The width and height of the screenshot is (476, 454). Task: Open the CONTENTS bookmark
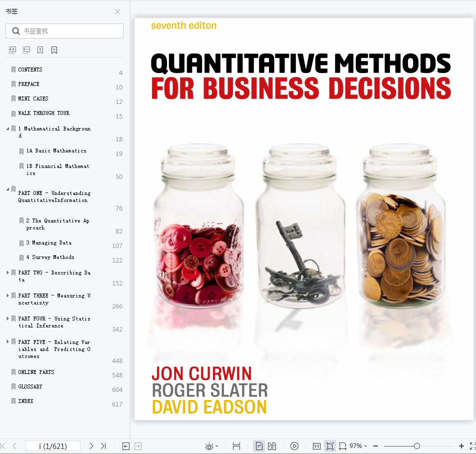30,69
